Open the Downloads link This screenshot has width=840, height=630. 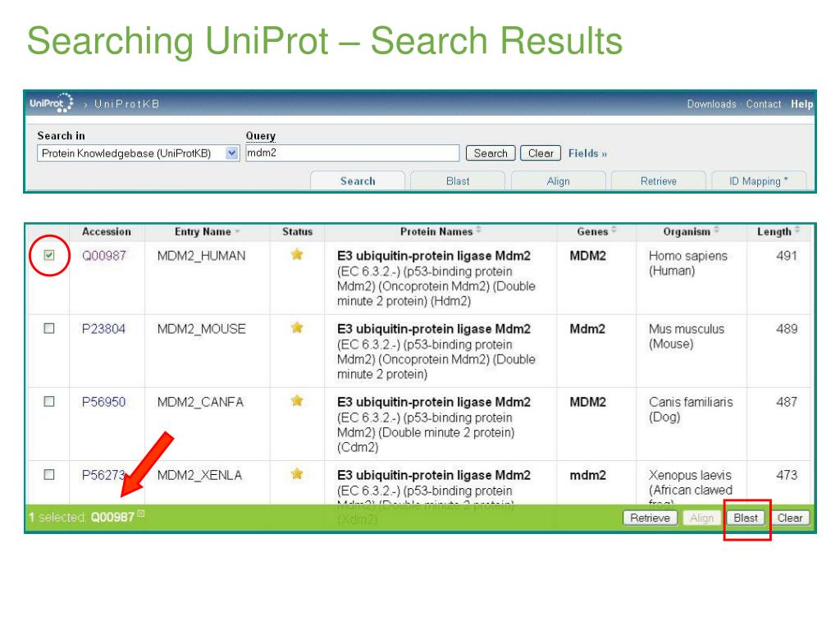pyautogui.click(x=711, y=104)
